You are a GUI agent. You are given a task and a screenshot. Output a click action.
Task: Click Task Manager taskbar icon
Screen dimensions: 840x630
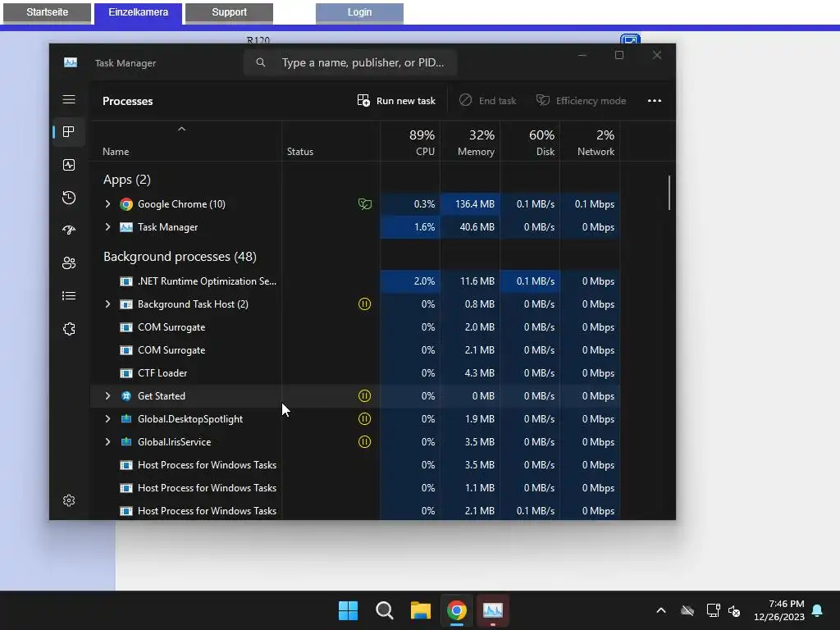[493, 610]
